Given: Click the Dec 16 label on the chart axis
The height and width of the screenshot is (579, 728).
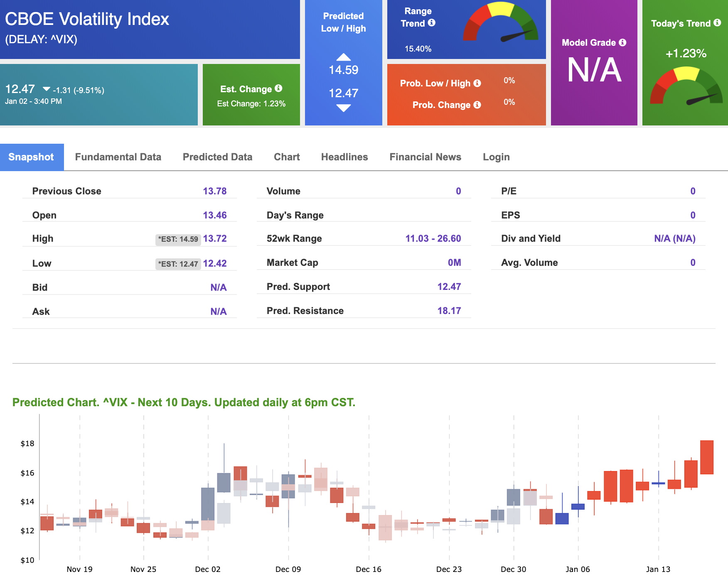Looking at the screenshot, I should pyautogui.click(x=369, y=569).
